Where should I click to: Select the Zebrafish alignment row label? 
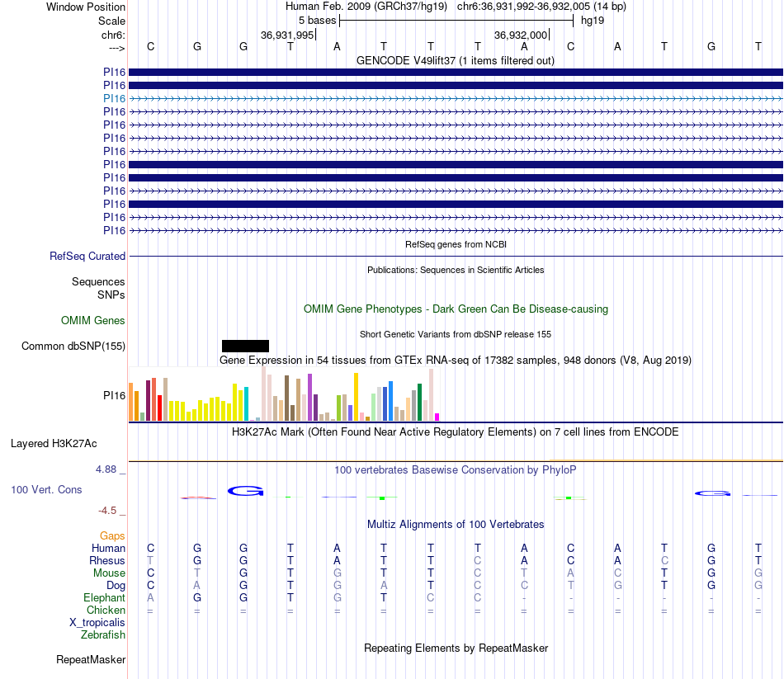click(103, 634)
